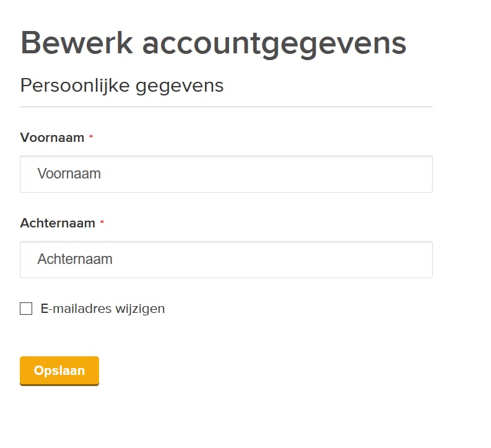Click the word accountgegevens in the heading
The width and height of the screenshot is (491, 448).
point(274,43)
